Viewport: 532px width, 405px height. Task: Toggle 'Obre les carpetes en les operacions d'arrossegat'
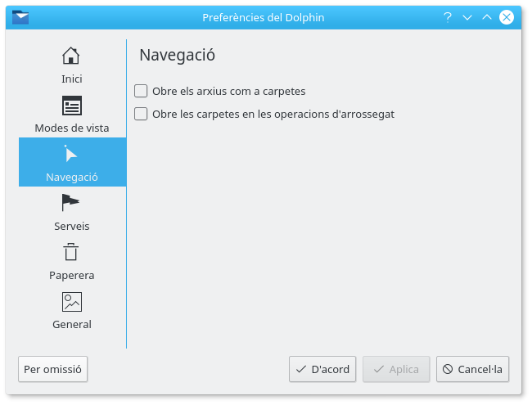[x=141, y=114]
